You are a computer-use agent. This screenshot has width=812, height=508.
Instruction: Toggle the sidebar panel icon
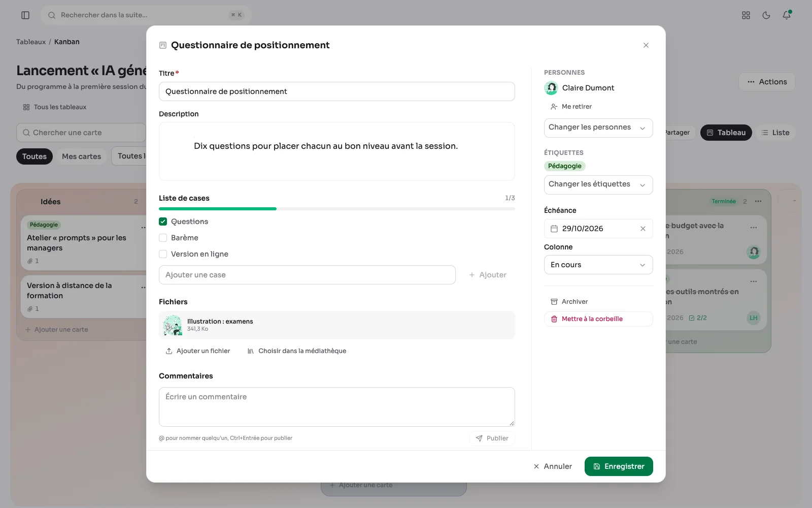click(25, 15)
